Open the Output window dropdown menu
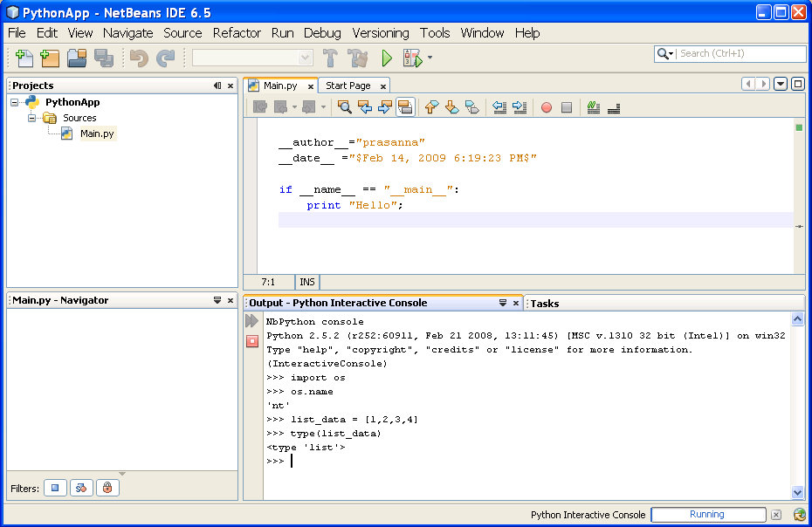Image resolution: width=812 pixels, height=527 pixels. (502, 303)
